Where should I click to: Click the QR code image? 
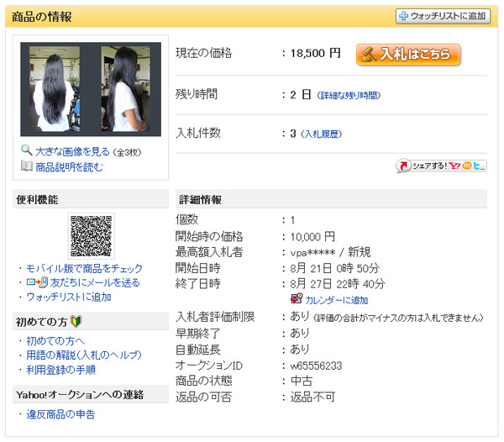pos(91,236)
